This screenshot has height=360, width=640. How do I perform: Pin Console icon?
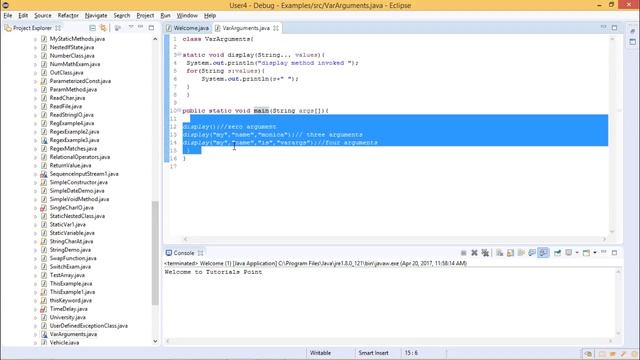pyautogui.click(x=557, y=253)
